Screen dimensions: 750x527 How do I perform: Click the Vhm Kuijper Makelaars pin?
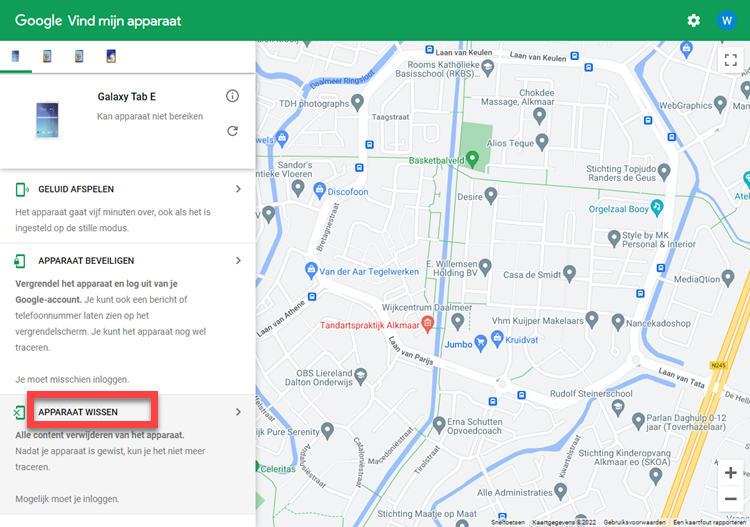[592, 319]
